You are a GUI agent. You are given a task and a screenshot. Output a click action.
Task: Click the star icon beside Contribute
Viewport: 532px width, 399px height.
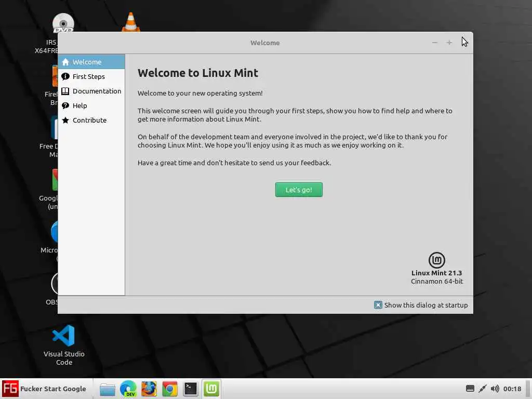pyautogui.click(x=65, y=121)
